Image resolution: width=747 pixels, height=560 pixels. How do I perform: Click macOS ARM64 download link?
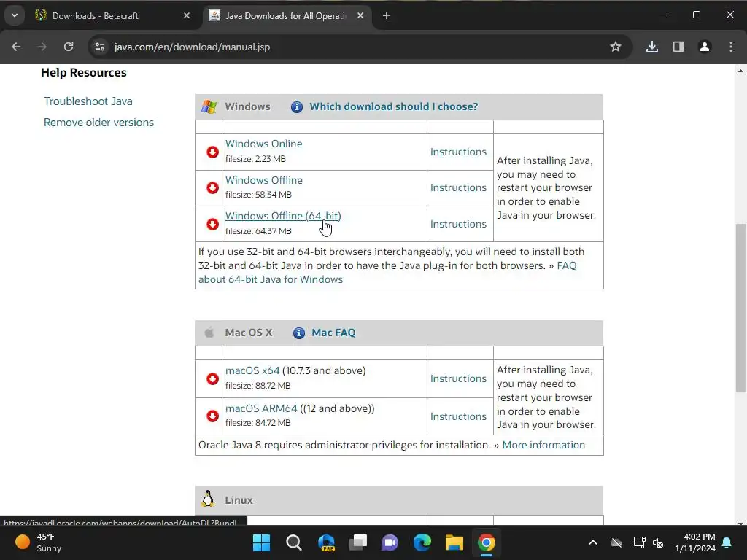tap(261, 408)
